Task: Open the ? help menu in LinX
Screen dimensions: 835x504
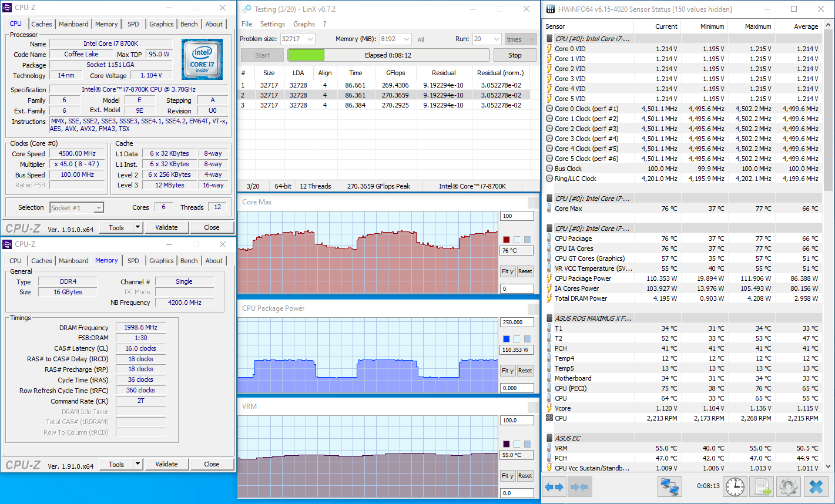Action: tap(324, 24)
